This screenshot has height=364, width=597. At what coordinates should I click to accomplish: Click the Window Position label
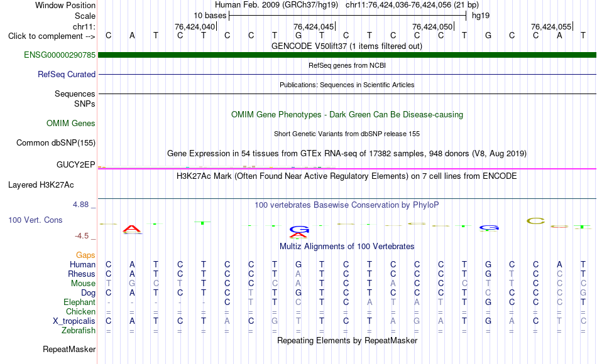[x=65, y=5]
